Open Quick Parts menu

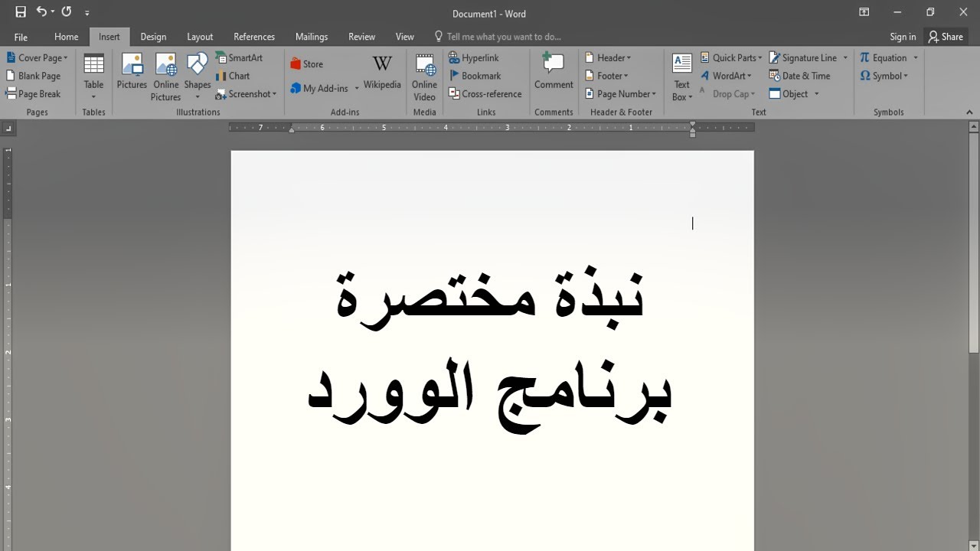point(731,57)
